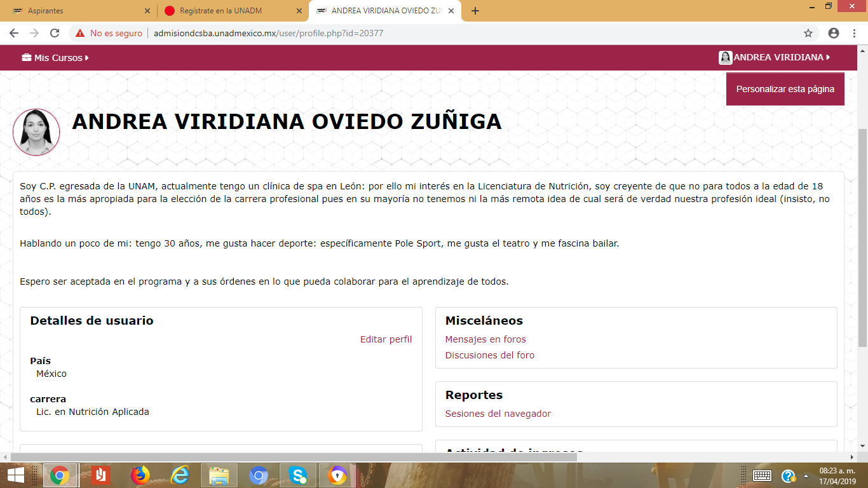Open Skype from the taskbar
The width and height of the screenshot is (868, 488).
[x=297, y=475]
